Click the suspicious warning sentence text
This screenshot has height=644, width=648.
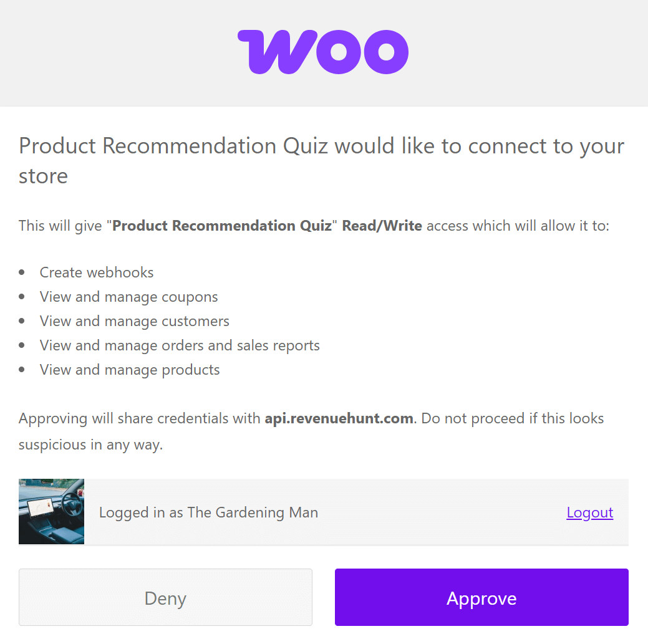(x=312, y=431)
